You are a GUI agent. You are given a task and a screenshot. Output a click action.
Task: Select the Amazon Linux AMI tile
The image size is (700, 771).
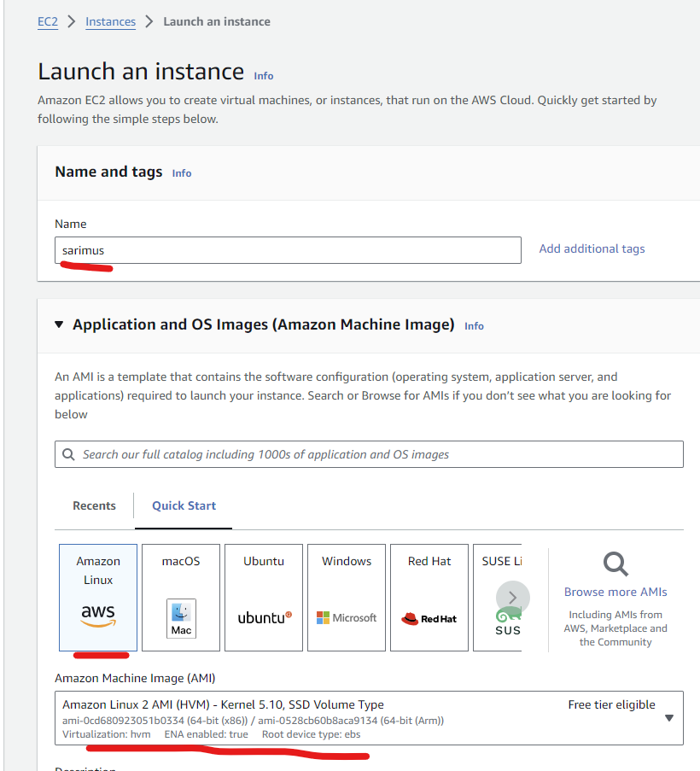click(x=98, y=598)
